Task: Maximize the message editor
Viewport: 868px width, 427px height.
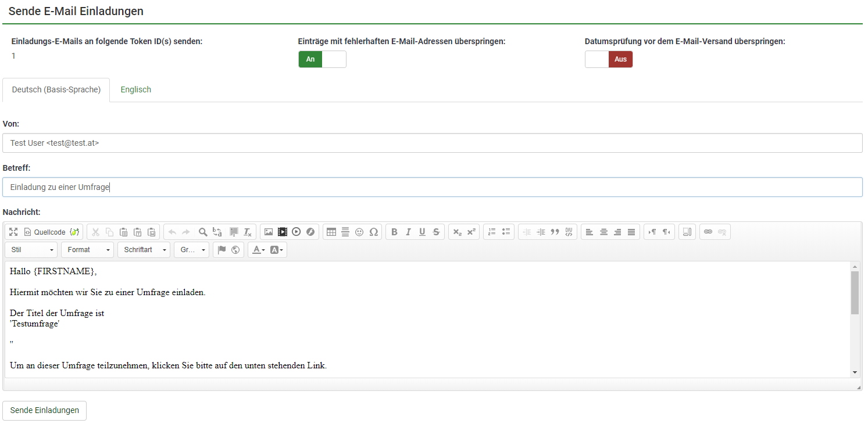Action: [x=13, y=232]
